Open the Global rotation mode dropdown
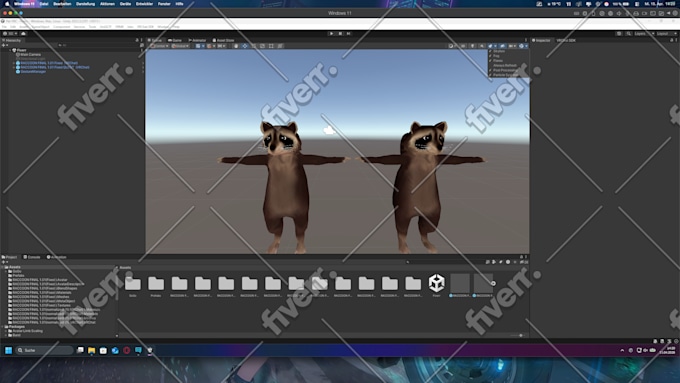680x383 pixels. tap(180, 46)
